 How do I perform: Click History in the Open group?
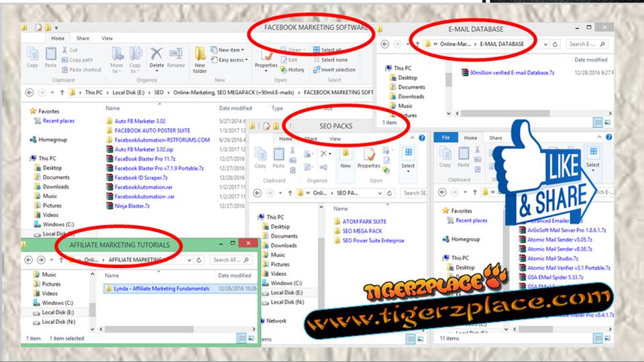tap(292, 70)
